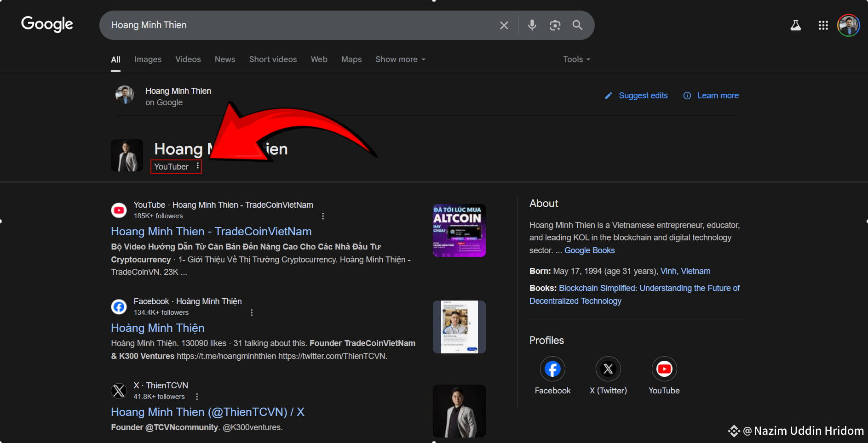Switch to the News tab
This screenshot has height=443, width=868.
[x=225, y=59]
